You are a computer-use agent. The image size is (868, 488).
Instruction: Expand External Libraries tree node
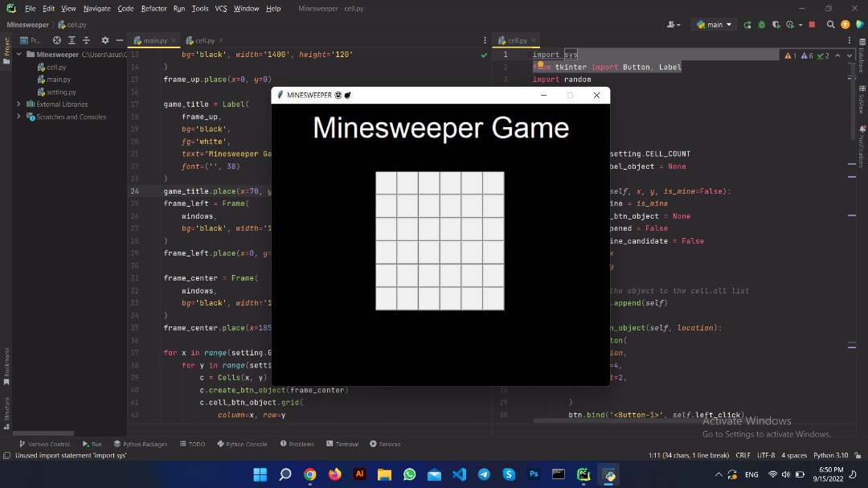(x=18, y=105)
